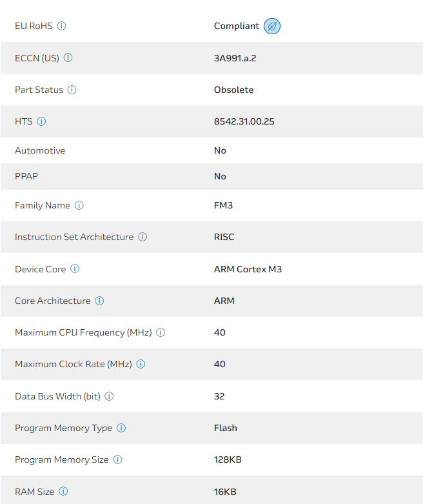Click the ECCN value 3A991.a.2
The image size is (423, 504).
[x=235, y=58]
